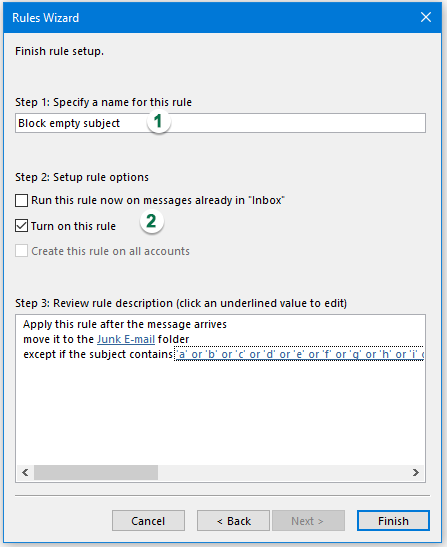Uncheck Turn on this rule

(21, 226)
